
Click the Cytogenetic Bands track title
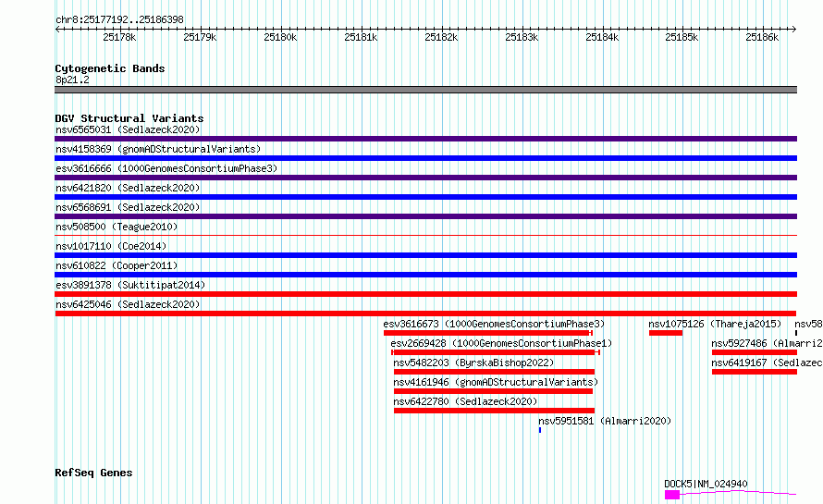110,68
